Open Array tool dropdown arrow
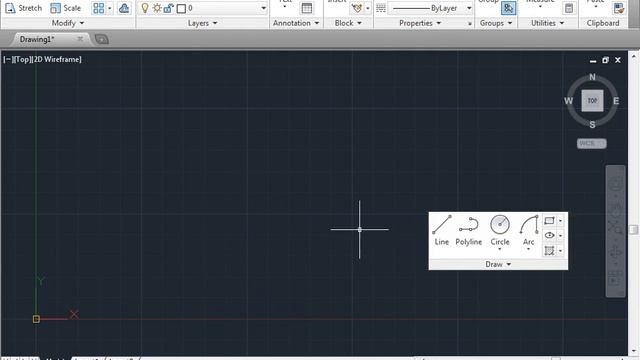The image size is (640, 360). point(109,8)
